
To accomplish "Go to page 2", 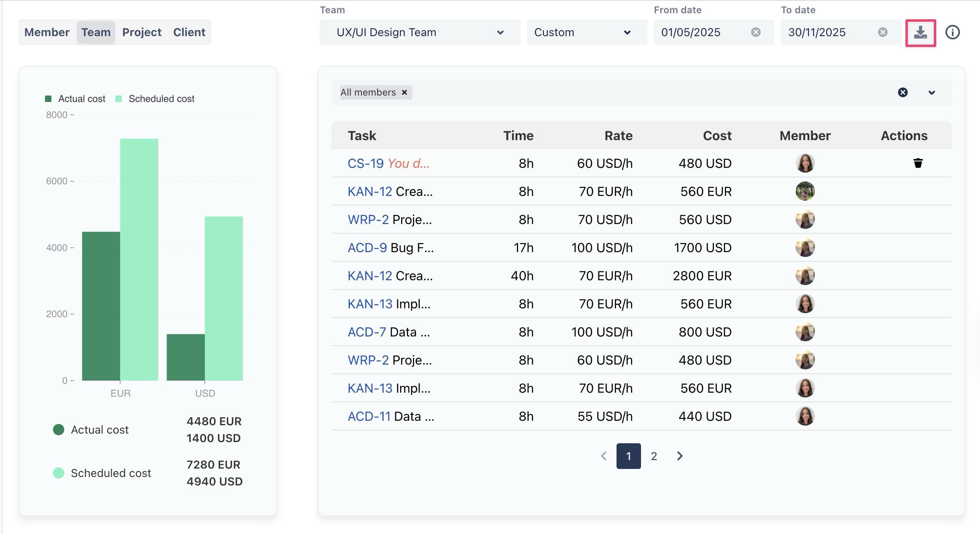I will pyautogui.click(x=654, y=456).
